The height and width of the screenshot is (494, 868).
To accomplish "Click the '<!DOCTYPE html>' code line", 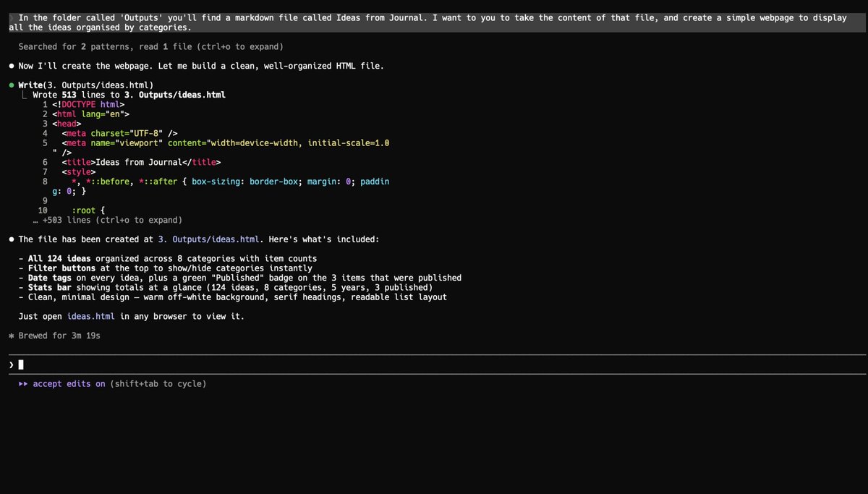I will coord(88,104).
